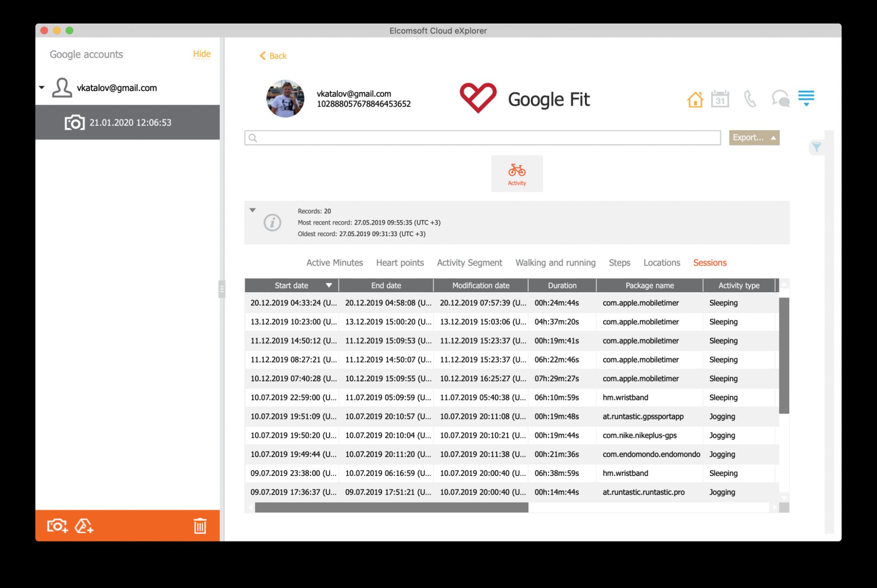Click the home icon
This screenshot has height=588, width=877.
tap(695, 99)
